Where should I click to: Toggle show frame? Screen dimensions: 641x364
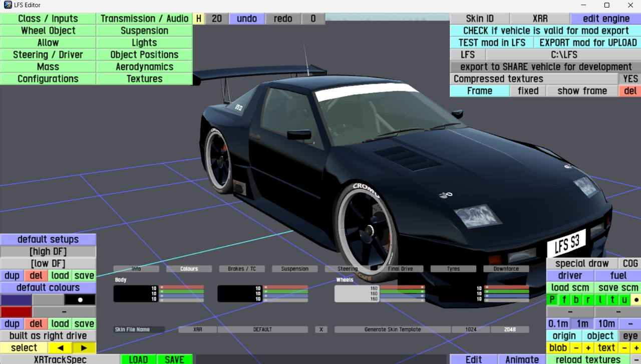pos(582,91)
